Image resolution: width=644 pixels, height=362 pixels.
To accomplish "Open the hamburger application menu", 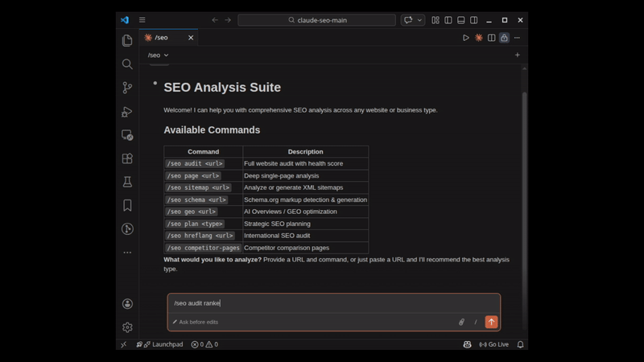I will (142, 20).
